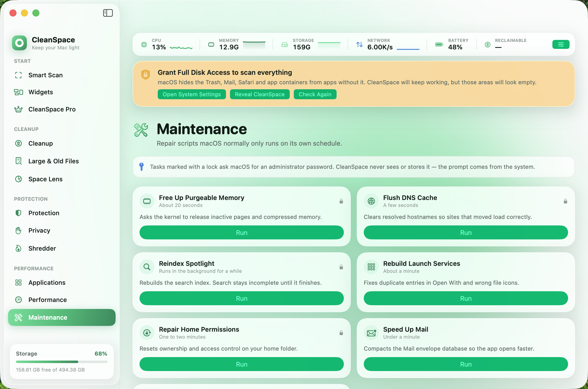
Task: Click the lock icon on Reindex Spotlight card
Action: 341,267
